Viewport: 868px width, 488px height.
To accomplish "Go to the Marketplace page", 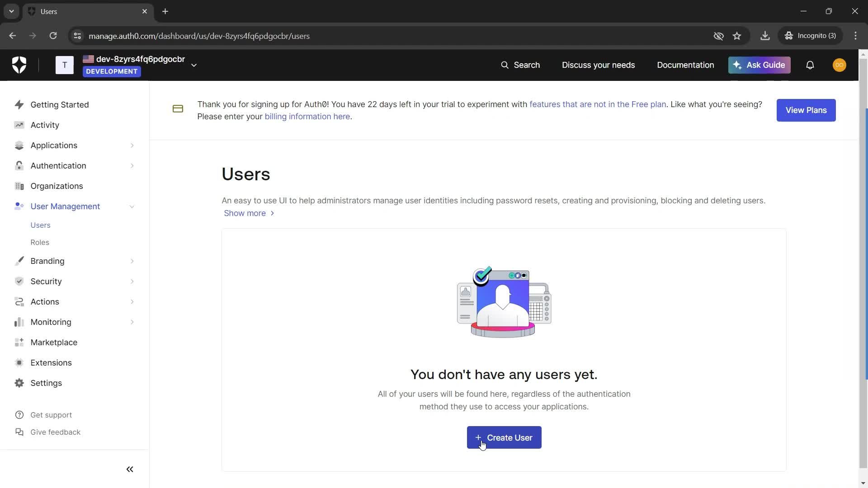I will [54, 343].
